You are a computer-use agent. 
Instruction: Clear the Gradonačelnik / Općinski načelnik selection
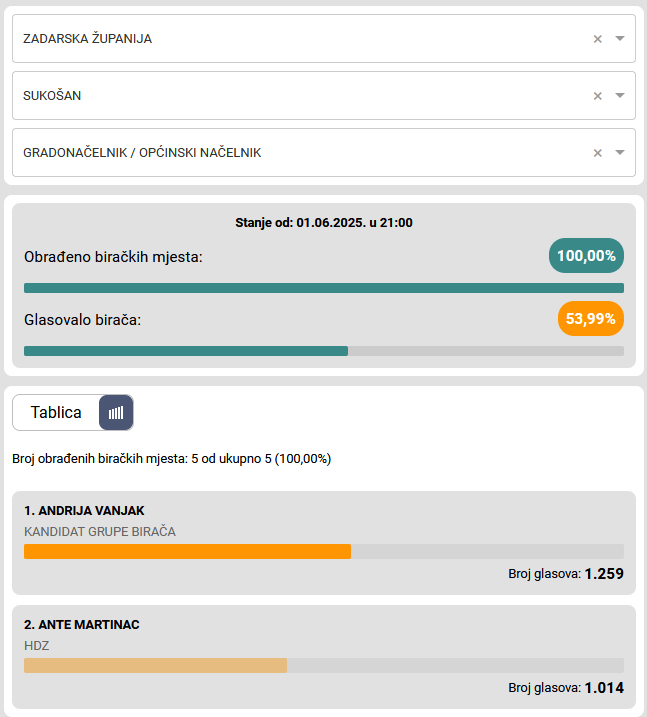597,153
